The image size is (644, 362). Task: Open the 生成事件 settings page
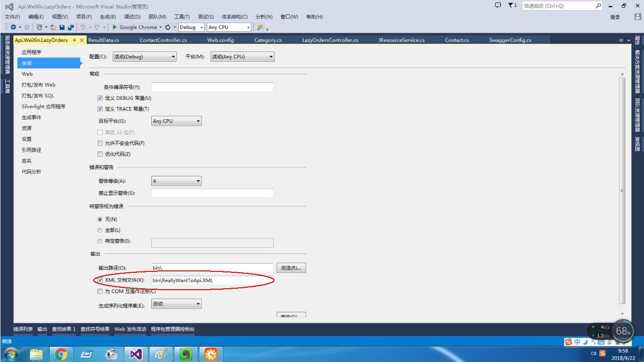pyautogui.click(x=31, y=118)
